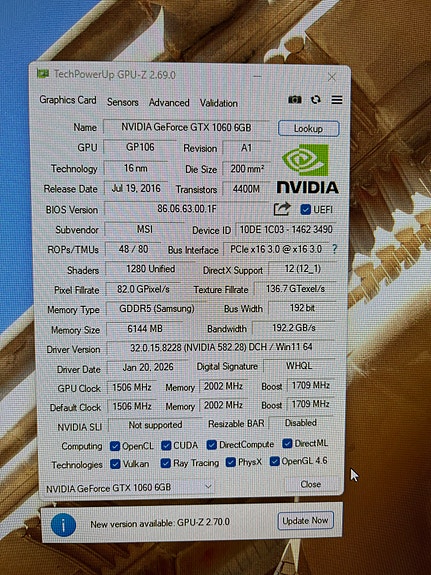
Task: Click the blue info icon in update bar
Action: click(63, 525)
